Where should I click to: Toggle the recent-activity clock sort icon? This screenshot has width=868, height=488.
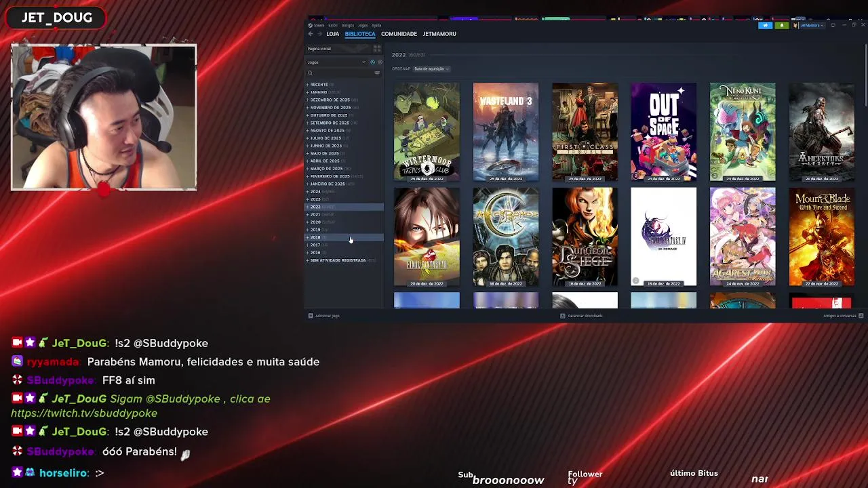[x=372, y=62]
